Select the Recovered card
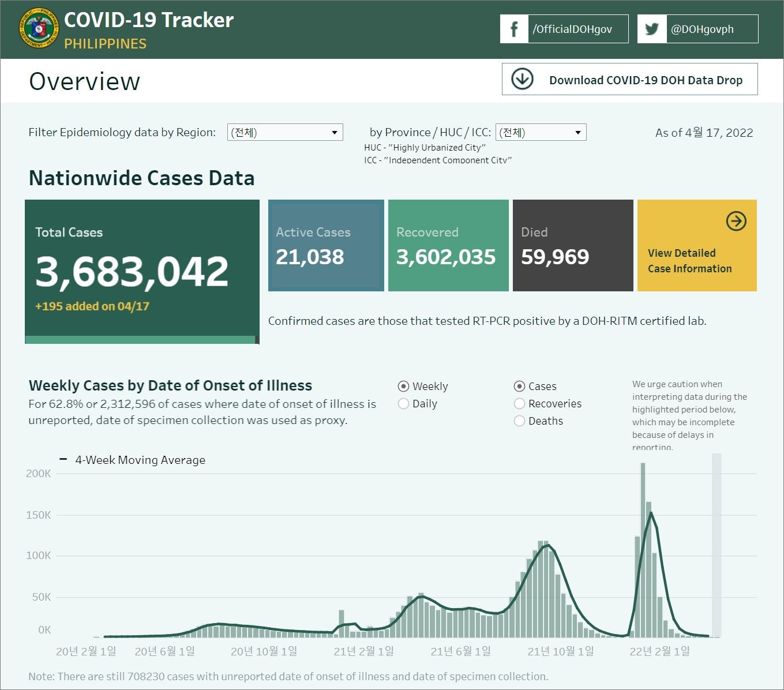The image size is (784, 690). click(448, 246)
